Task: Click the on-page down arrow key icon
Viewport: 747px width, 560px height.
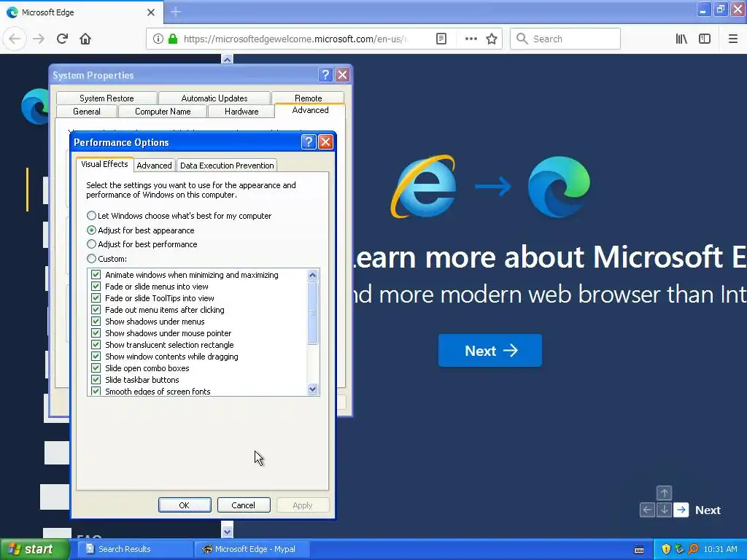Action: pos(664,510)
